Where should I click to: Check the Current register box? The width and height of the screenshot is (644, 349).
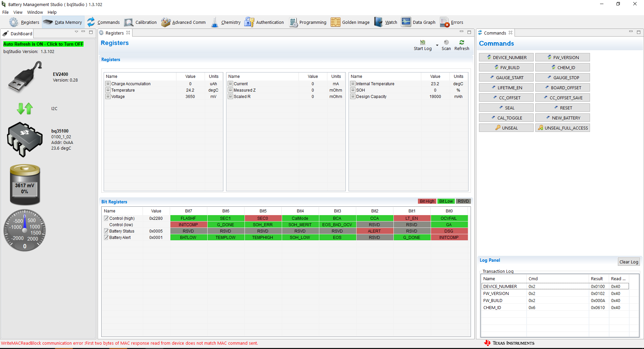tap(230, 84)
